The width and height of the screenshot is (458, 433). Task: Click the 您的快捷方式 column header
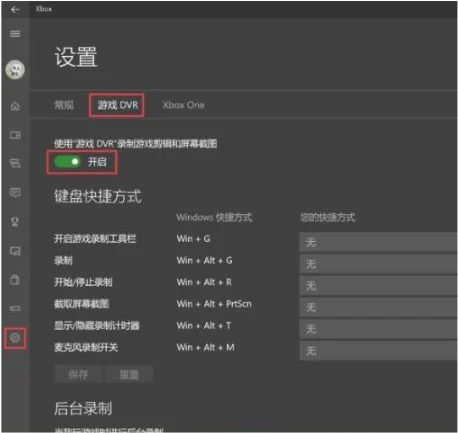coord(328,217)
